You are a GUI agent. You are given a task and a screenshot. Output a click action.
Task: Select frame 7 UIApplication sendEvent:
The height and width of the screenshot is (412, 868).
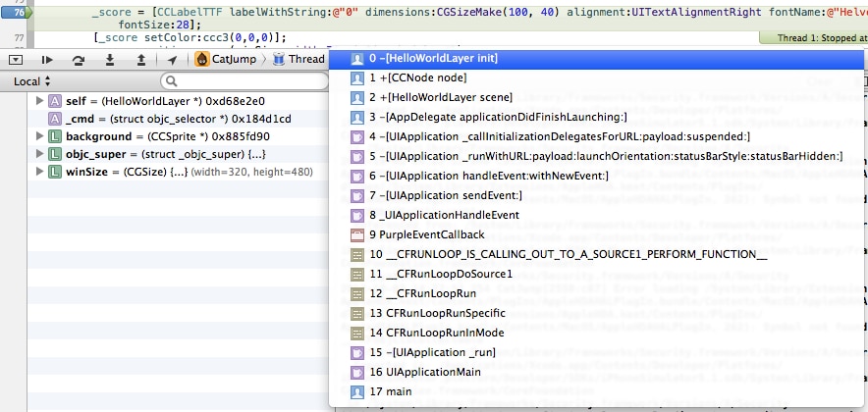[596, 195]
